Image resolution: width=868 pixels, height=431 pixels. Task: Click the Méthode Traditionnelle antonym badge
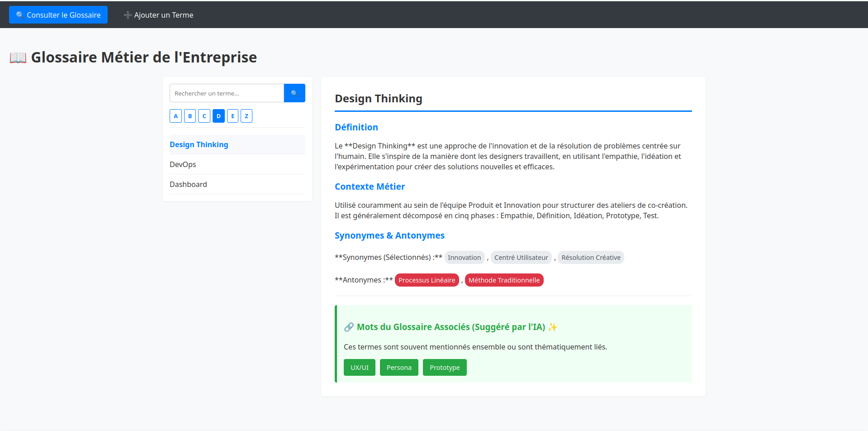pos(504,280)
